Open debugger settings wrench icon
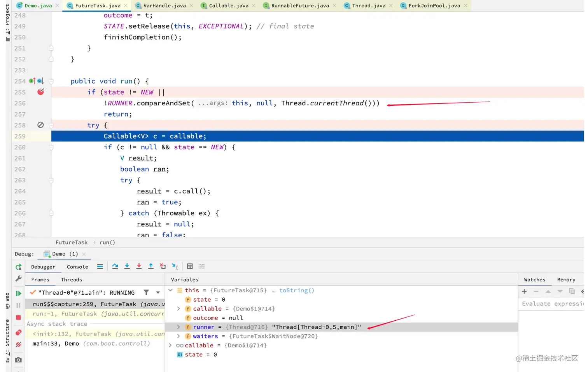The height and width of the screenshot is (372, 588). (18, 279)
